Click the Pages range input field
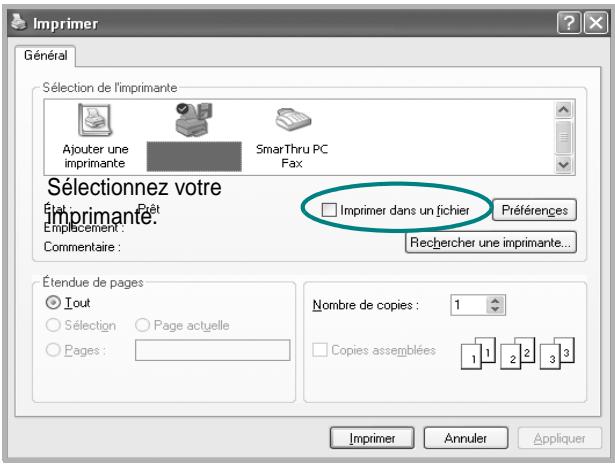Image resolution: width=615 pixels, height=465 pixels. point(213,350)
